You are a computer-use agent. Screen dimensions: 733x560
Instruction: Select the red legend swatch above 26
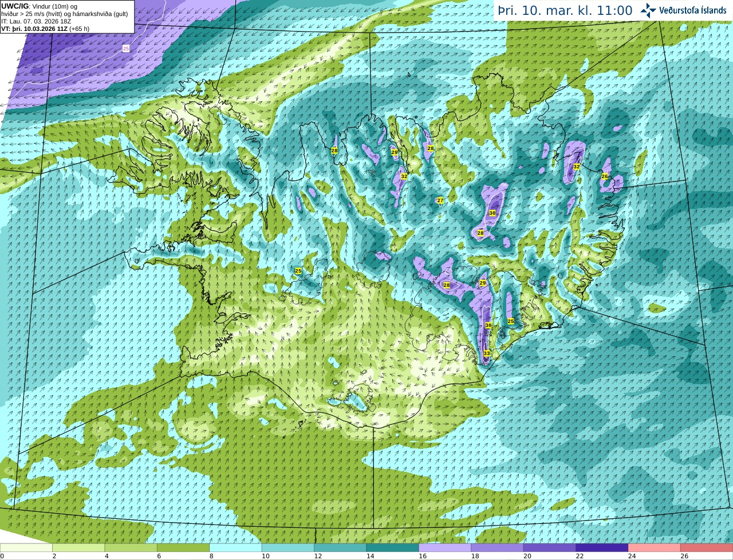[707, 548]
